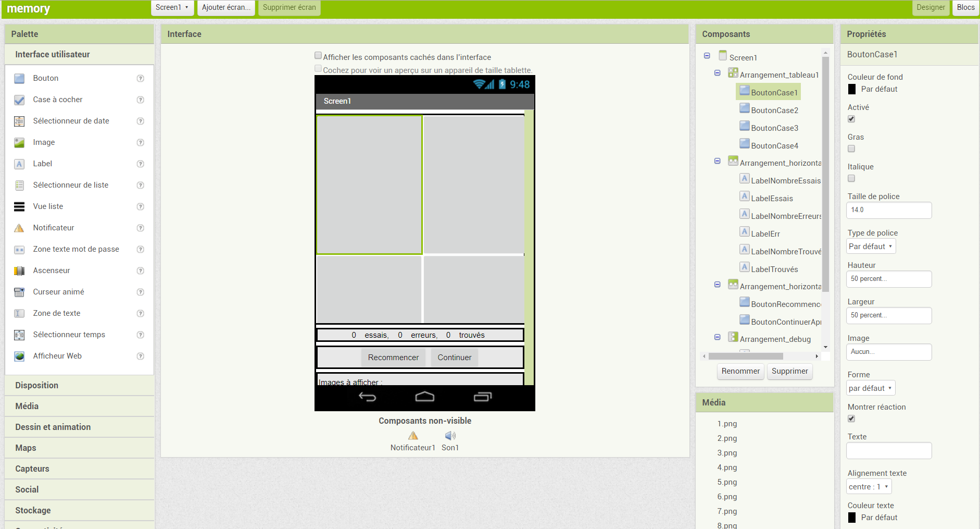Tap the phone preview home icon
The width and height of the screenshot is (980, 529).
(425, 397)
